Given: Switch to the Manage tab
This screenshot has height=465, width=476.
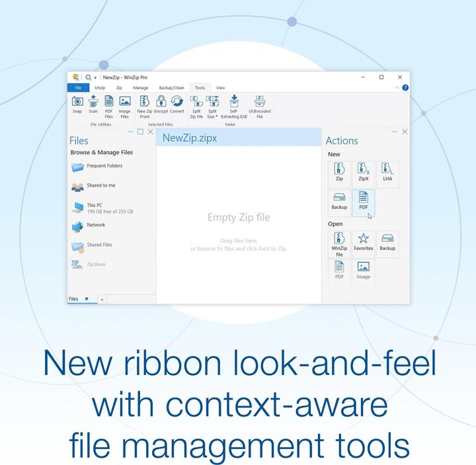Looking at the screenshot, I should tap(141, 87).
